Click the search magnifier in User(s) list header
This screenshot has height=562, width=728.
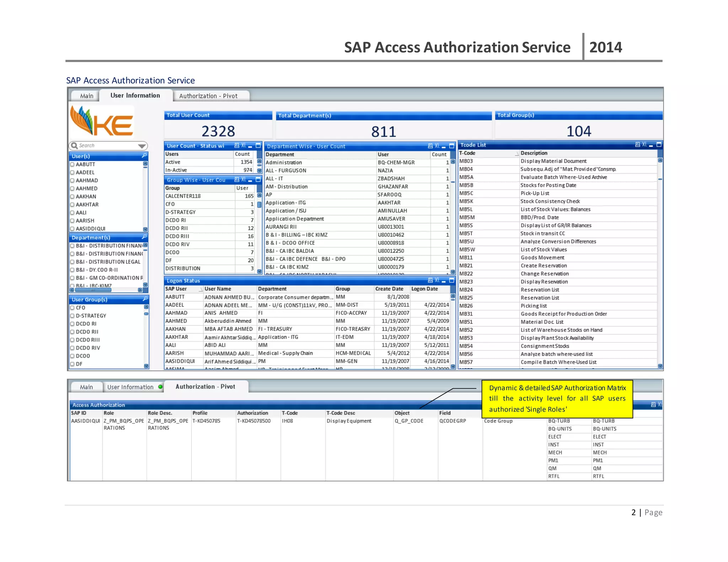click(x=144, y=156)
